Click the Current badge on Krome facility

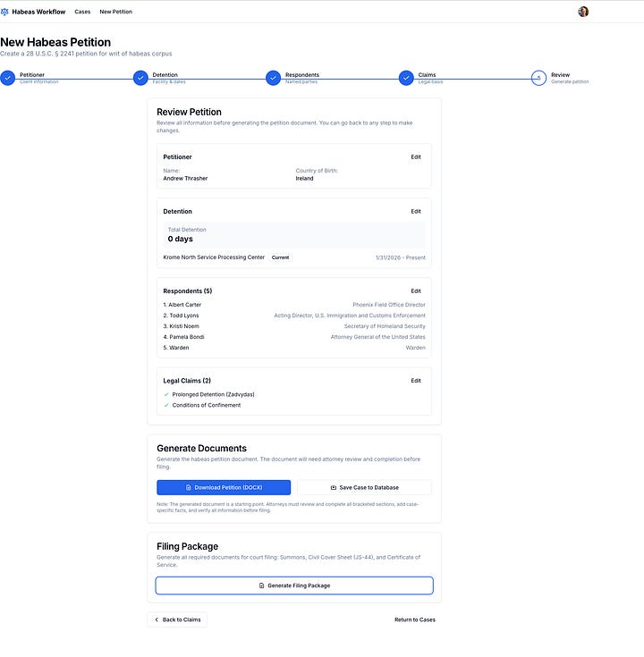tap(280, 257)
